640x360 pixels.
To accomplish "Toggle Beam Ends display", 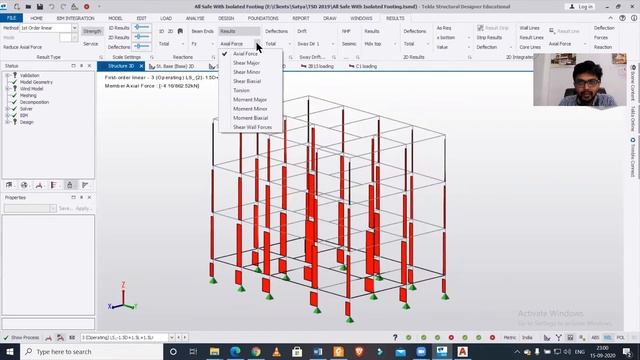I will click(x=202, y=31).
